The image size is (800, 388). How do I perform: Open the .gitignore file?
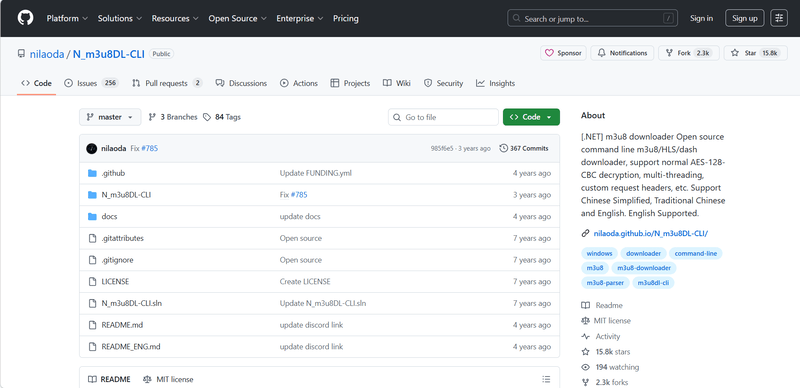point(117,260)
